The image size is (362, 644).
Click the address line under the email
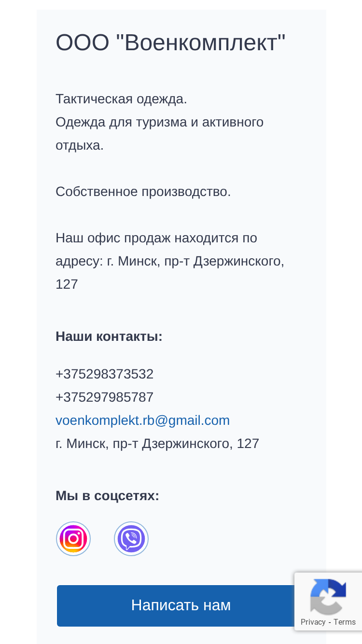point(157,444)
